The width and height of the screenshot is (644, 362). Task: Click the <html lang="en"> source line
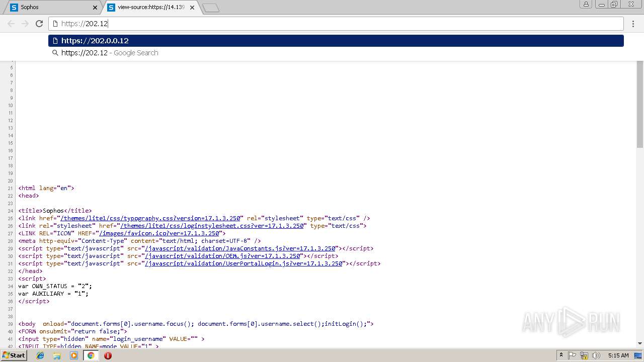(x=46, y=188)
